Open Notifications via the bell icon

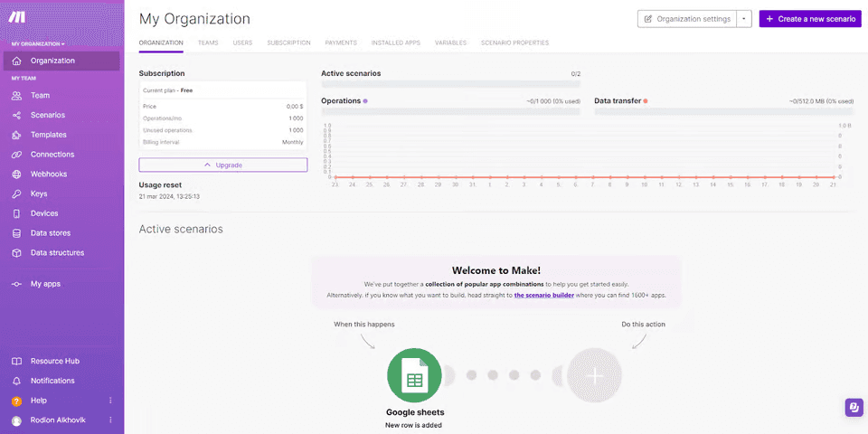pyautogui.click(x=16, y=381)
